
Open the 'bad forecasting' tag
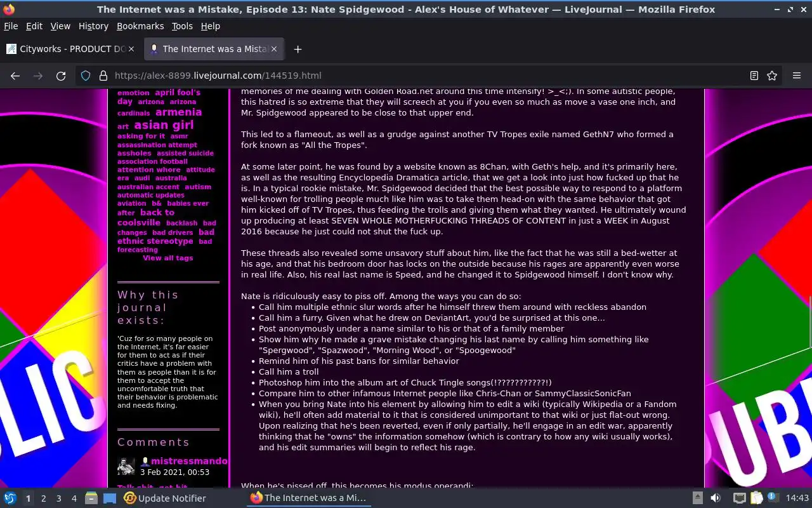165,245
